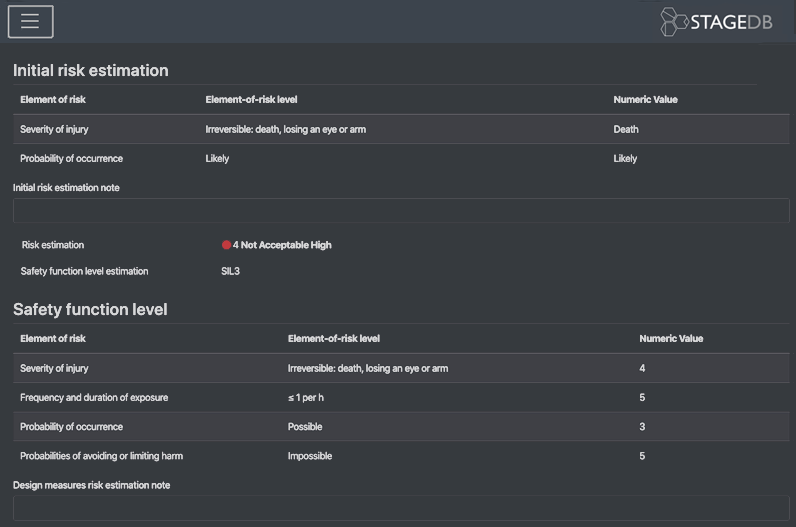
Task: Click the SIL3 safety function level value
Action: click(x=230, y=271)
